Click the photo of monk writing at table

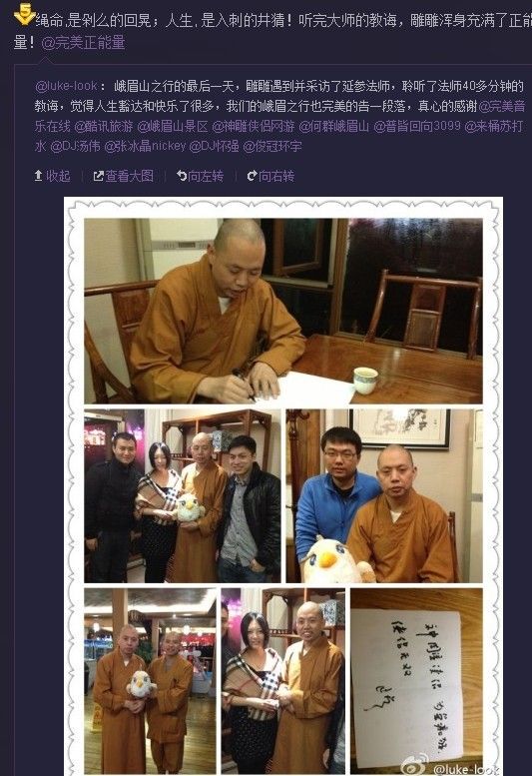[x=283, y=311]
